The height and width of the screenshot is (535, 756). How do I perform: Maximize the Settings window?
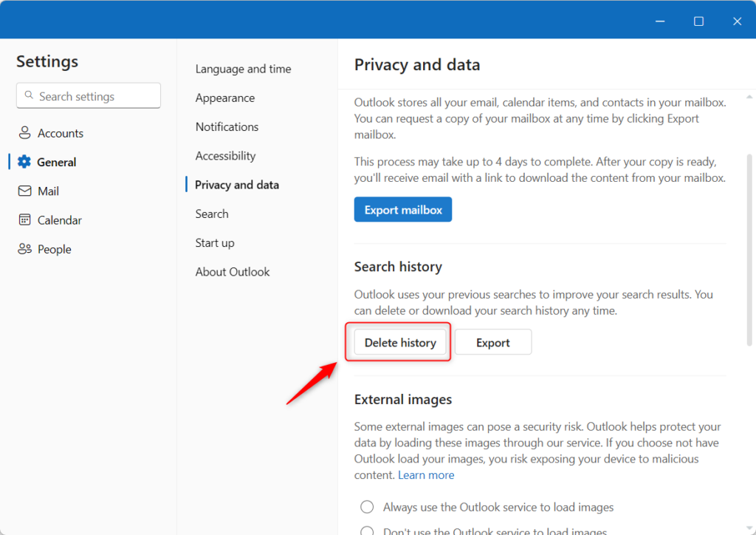[x=698, y=21]
